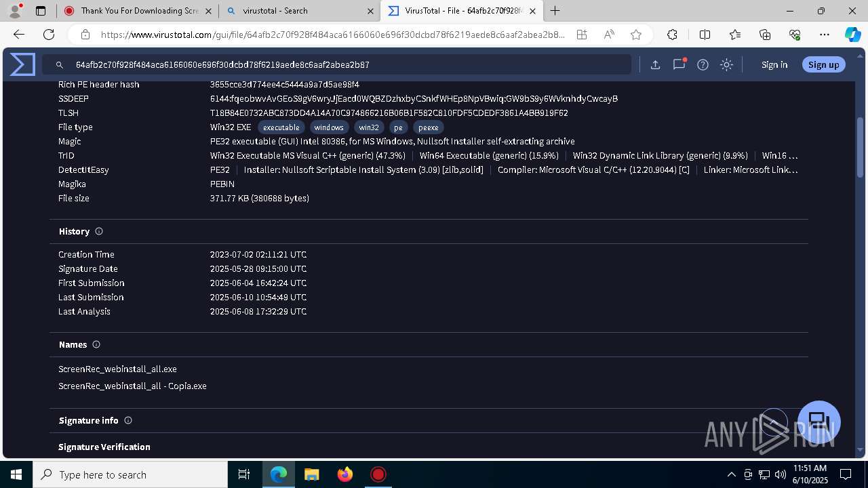Image resolution: width=868 pixels, height=488 pixels.
Task: Click file name 'ScreenRec_webinstall_all.exe'
Action: tap(117, 369)
